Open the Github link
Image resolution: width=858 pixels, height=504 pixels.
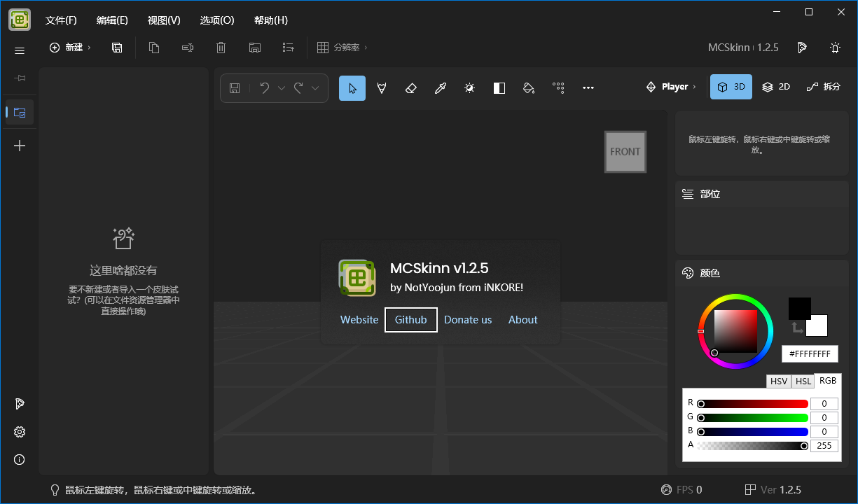pyautogui.click(x=411, y=320)
